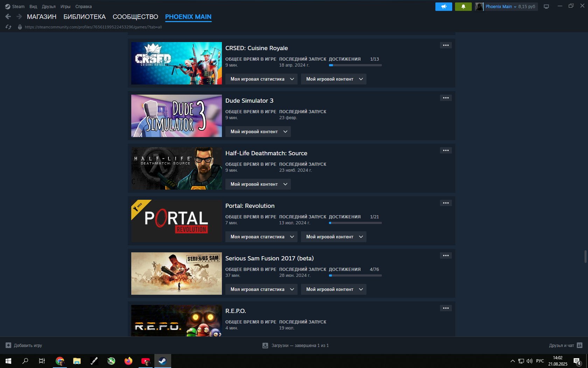Click Portal: Revolution's 1/21 achievements progress bar
Viewport: 588px width, 368px height.
(355, 223)
